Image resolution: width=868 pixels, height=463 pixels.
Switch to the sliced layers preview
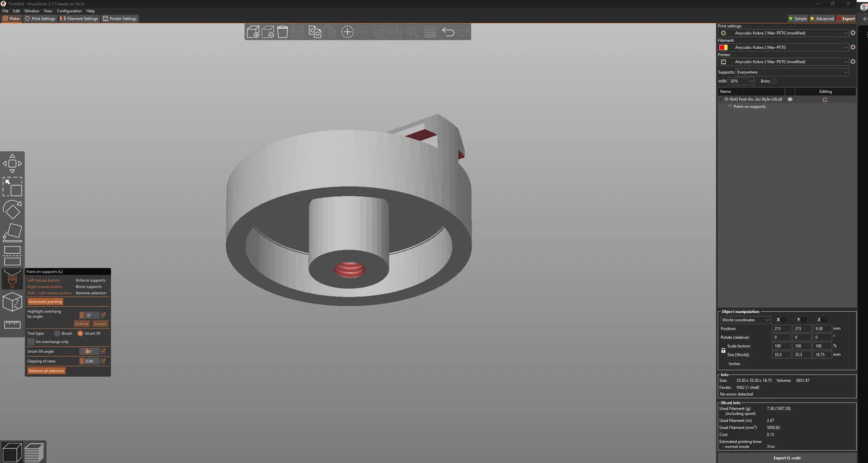coord(34,452)
